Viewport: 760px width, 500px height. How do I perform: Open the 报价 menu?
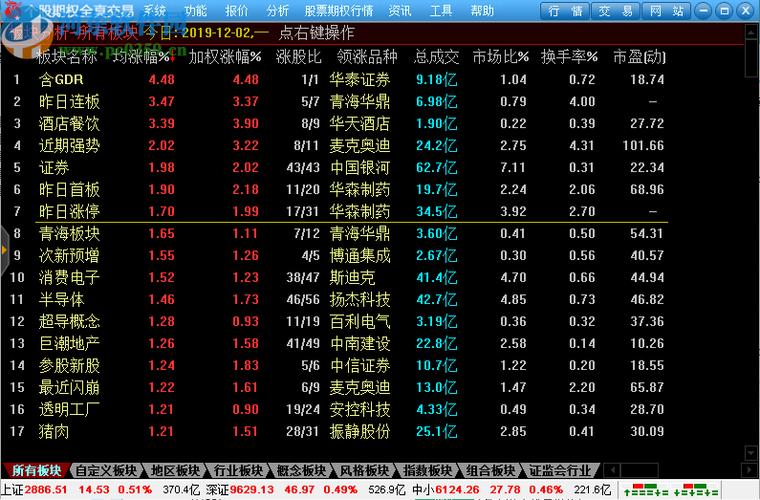pyautogui.click(x=237, y=10)
